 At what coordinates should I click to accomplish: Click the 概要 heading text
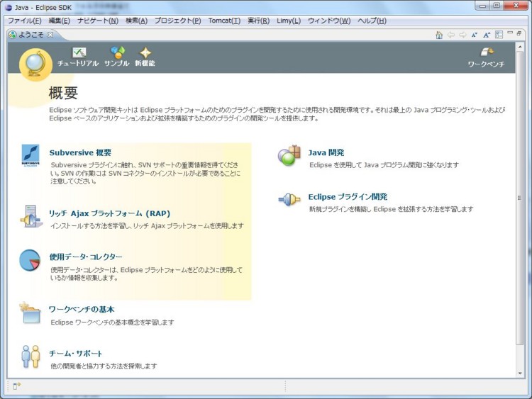pyautogui.click(x=63, y=93)
